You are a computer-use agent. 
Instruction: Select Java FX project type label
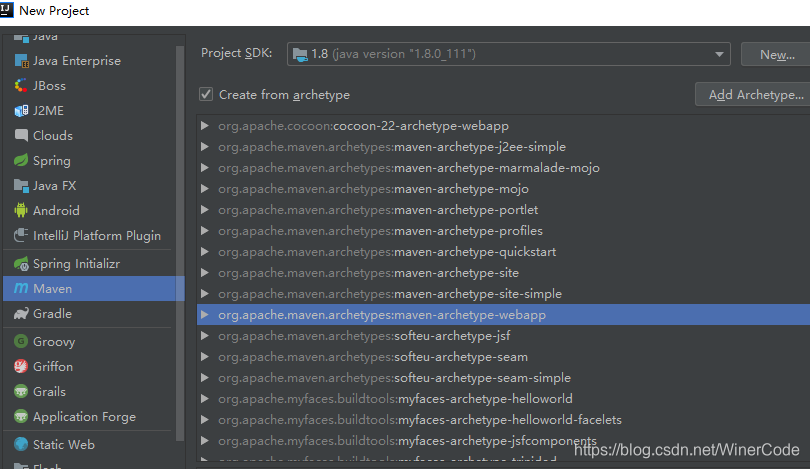pos(55,185)
